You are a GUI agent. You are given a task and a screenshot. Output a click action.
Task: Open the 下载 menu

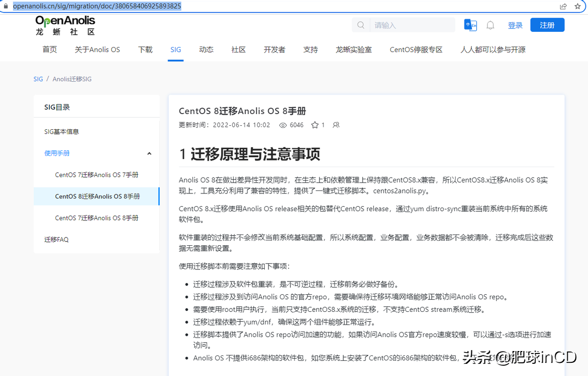click(x=145, y=49)
